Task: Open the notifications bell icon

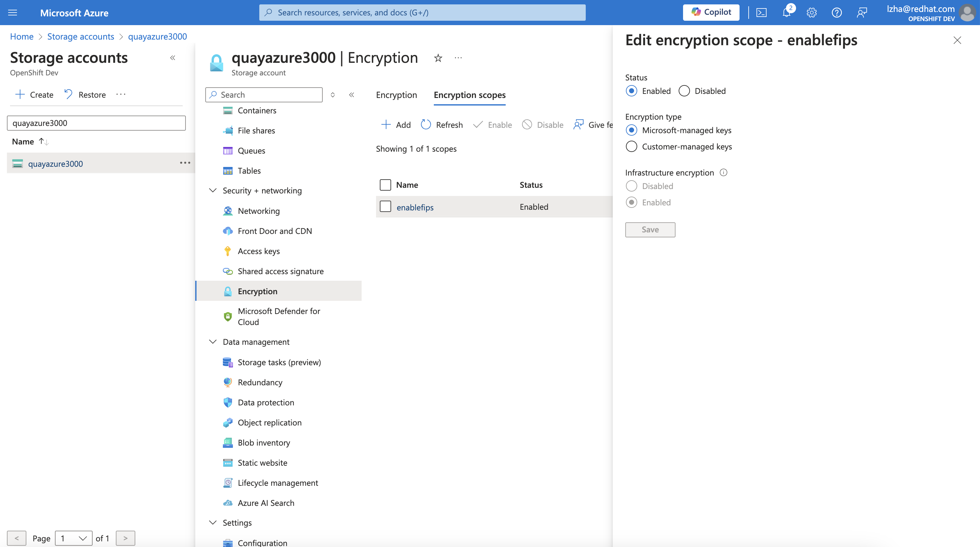Action: [786, 13]
